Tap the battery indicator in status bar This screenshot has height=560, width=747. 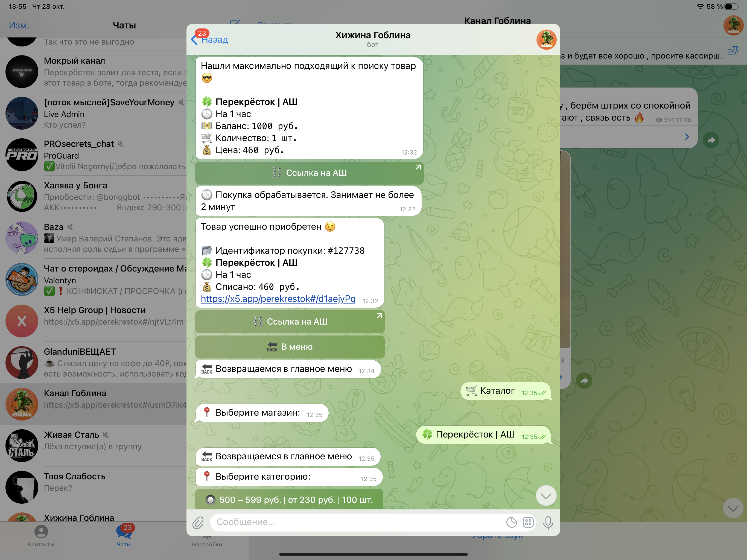pyautogui.click(x=731, y=6)
